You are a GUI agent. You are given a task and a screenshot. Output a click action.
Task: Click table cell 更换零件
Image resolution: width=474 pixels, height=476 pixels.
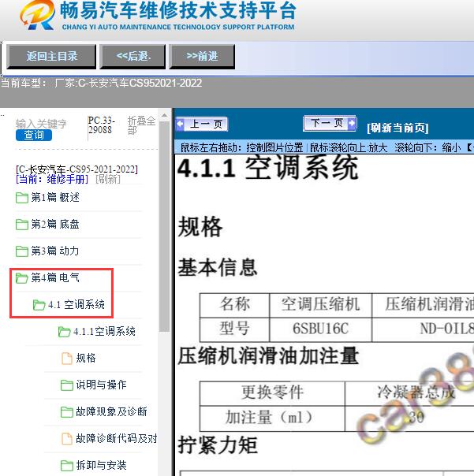click(x=272, y=393)
